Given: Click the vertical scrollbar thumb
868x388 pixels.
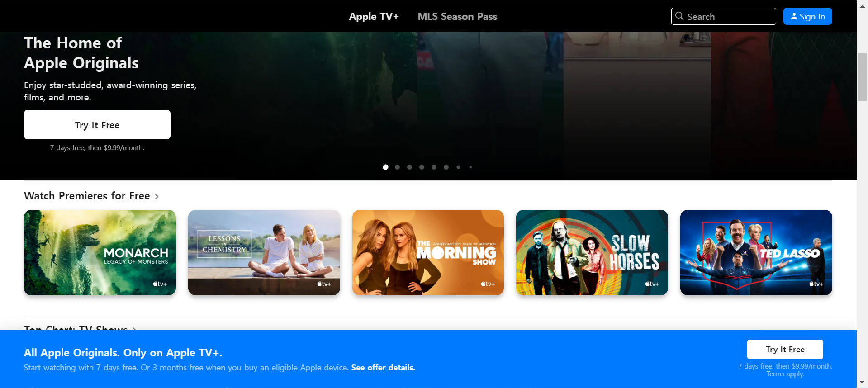Looking at the screenshot, I should pos(863,77).
